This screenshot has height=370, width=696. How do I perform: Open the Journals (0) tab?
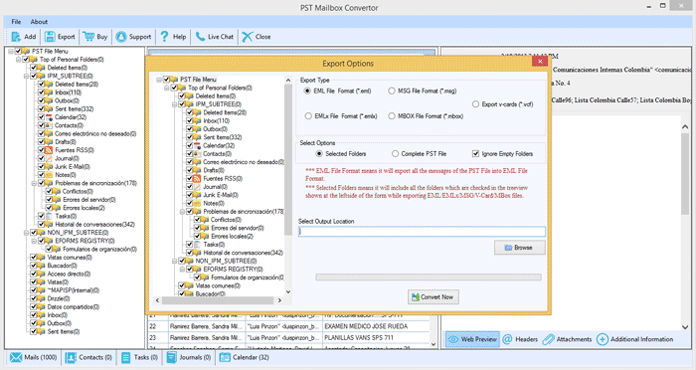click(x=189, y=357)
